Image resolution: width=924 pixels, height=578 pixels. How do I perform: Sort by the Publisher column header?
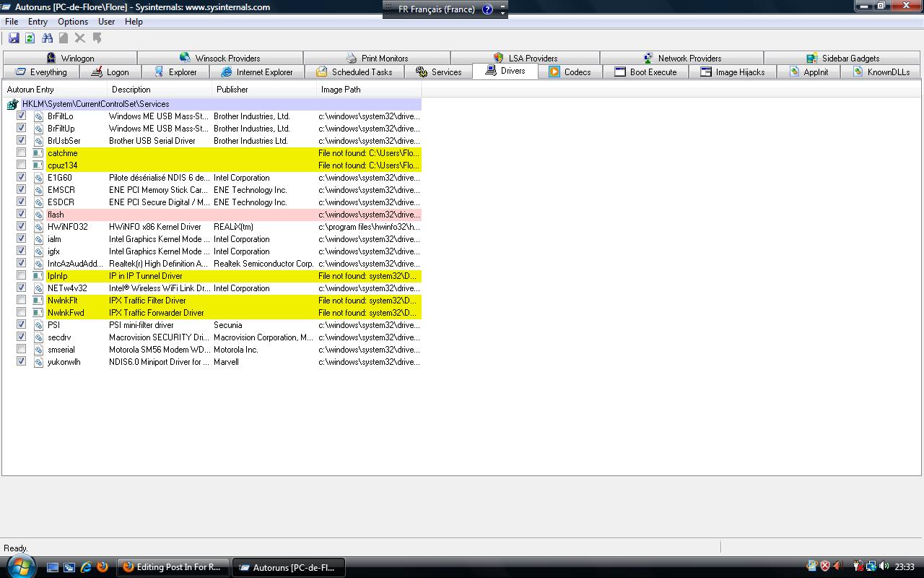coord(265,90)
